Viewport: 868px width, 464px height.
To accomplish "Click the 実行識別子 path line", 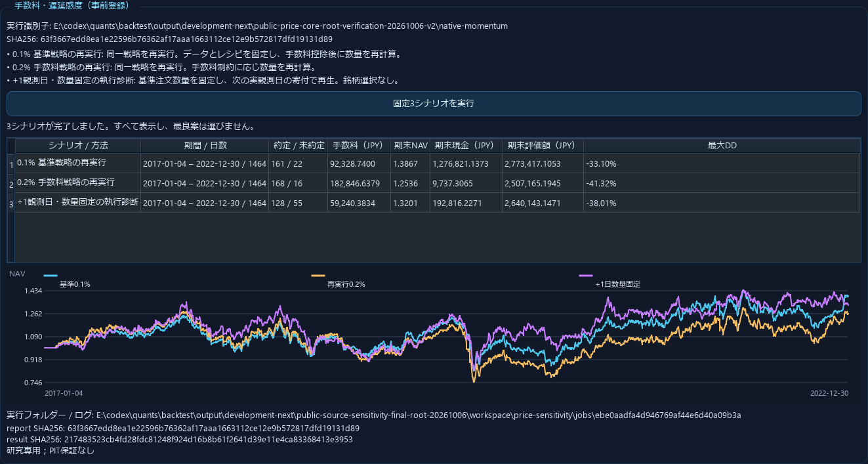I will (x=257, y=26).
